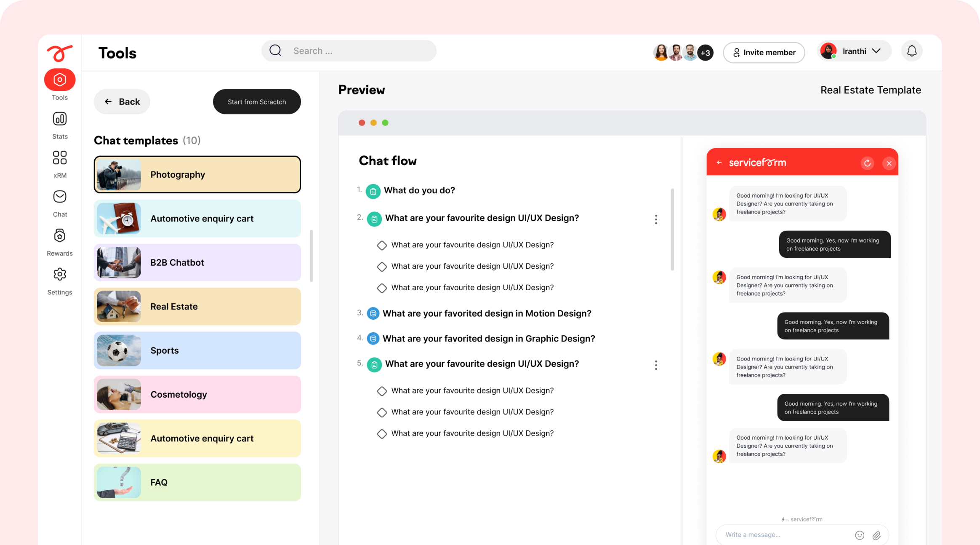This screenshot has height=545, width=980.
Task: Select the Real Estate template
Action: click(x=197, y=307)
